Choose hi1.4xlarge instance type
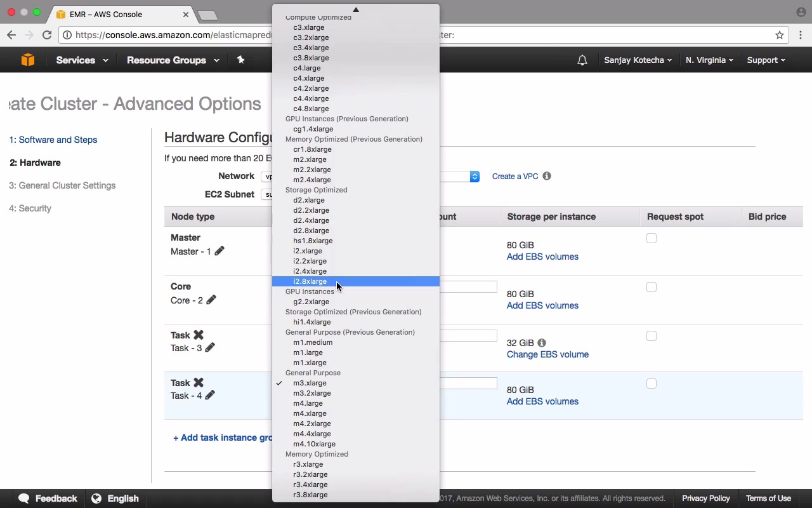812x508 pixels. (356, 322)
